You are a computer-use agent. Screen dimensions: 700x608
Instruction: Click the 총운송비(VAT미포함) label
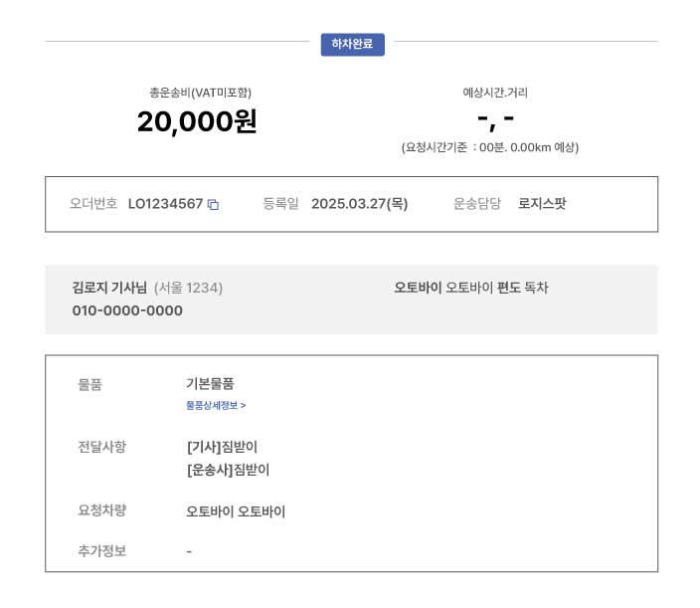200,93
